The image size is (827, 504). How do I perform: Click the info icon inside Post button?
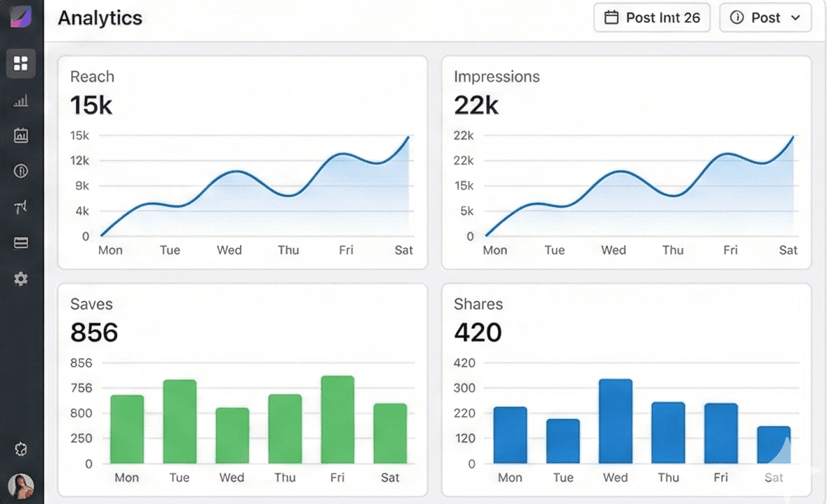point(738,17)
